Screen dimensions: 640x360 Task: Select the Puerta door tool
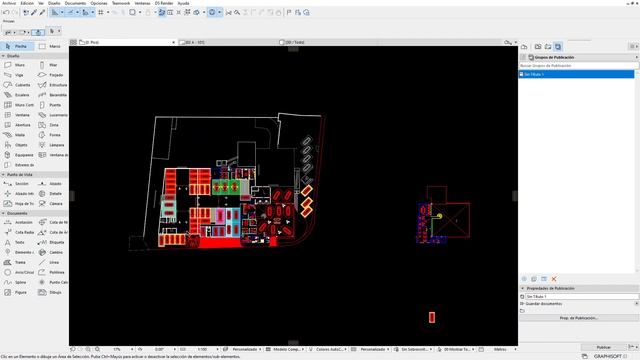[x=51, y=105]
